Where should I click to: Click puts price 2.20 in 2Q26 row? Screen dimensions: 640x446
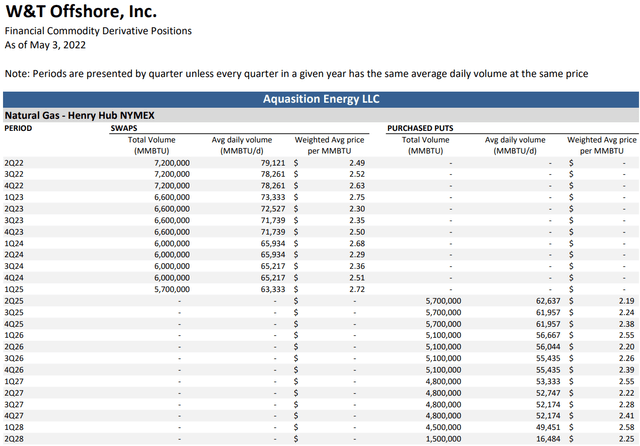pos(626,346)
